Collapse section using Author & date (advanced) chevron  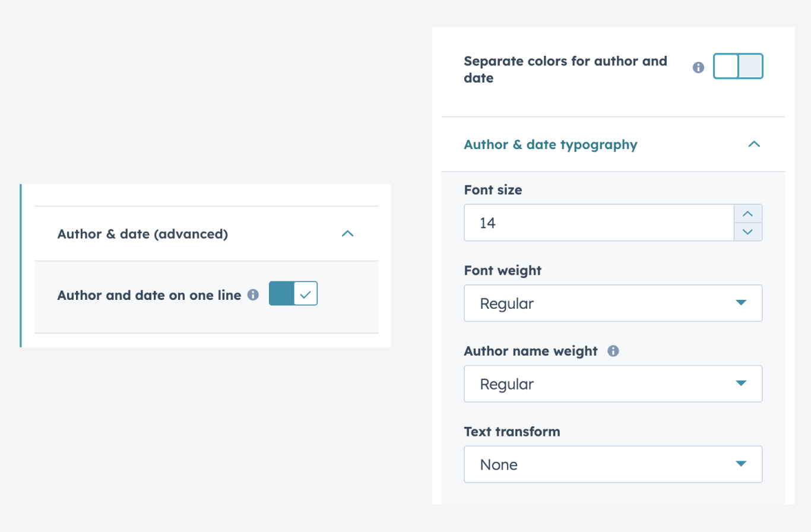(x=348, y=234)
